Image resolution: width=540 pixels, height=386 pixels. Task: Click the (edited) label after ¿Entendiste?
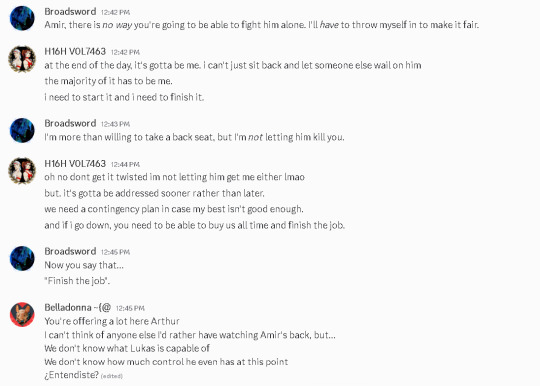coord(112,376)
